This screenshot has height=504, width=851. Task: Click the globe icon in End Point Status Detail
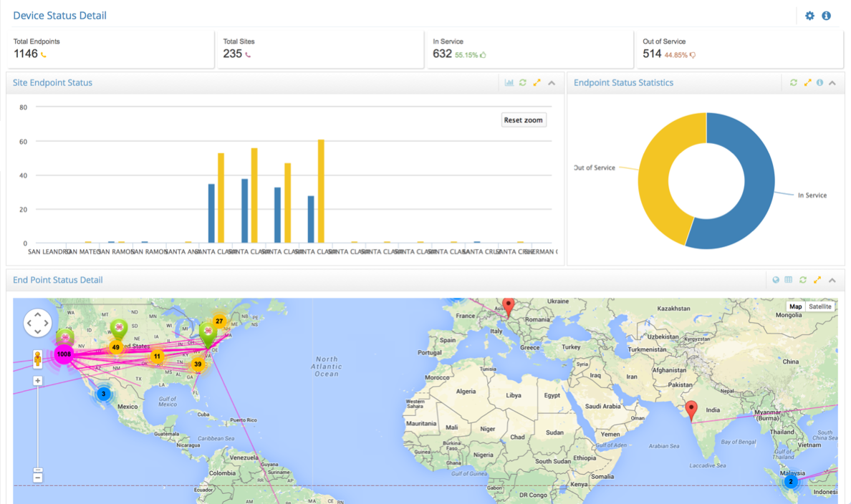click(776, 280)
